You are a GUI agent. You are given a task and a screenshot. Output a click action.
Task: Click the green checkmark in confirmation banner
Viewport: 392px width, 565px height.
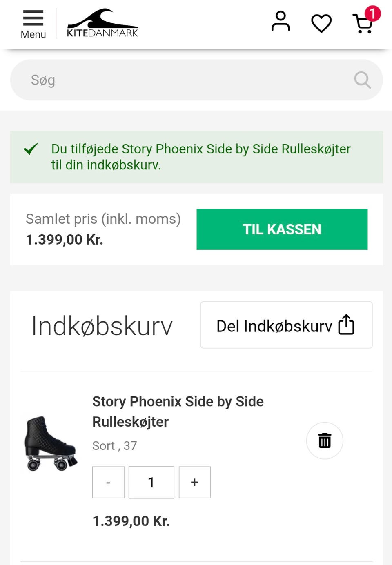[31, 149]
